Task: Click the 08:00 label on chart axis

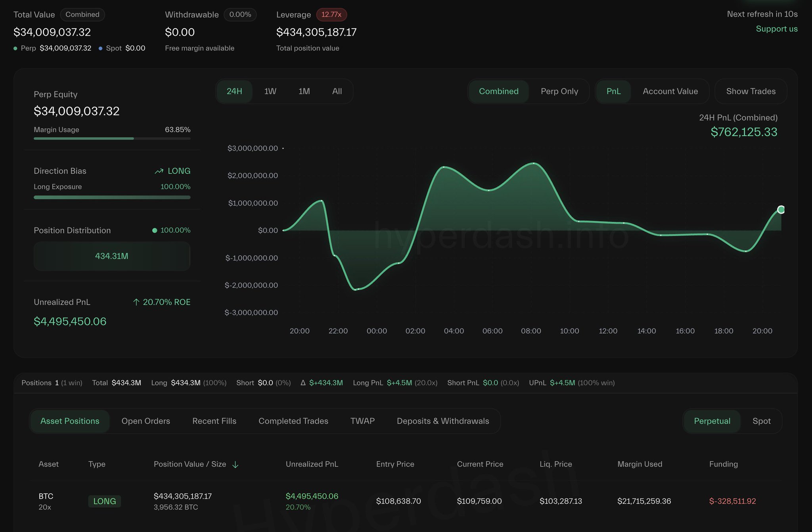Action: [x=531, y=331]
